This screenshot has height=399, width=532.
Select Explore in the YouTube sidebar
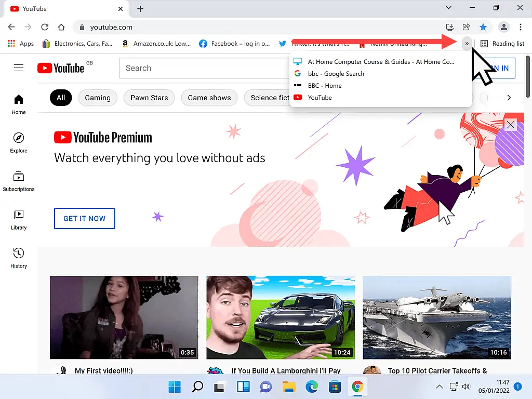[18, 143]
